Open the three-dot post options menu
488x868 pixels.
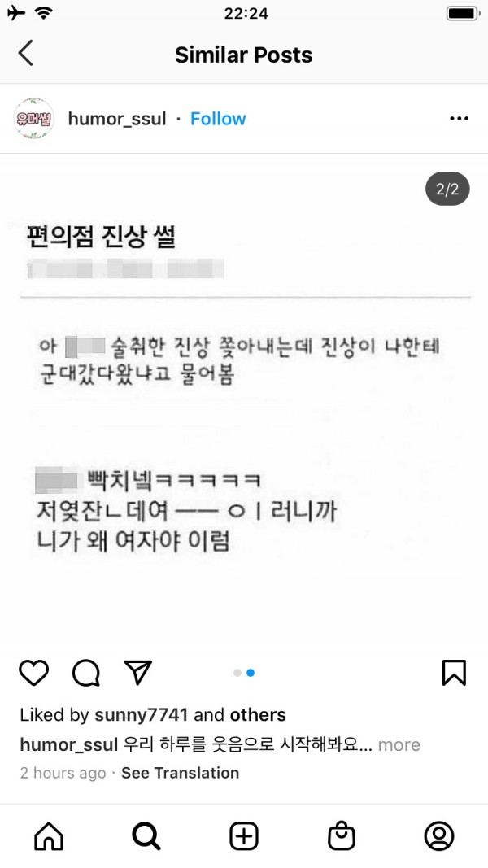(460, 119)
